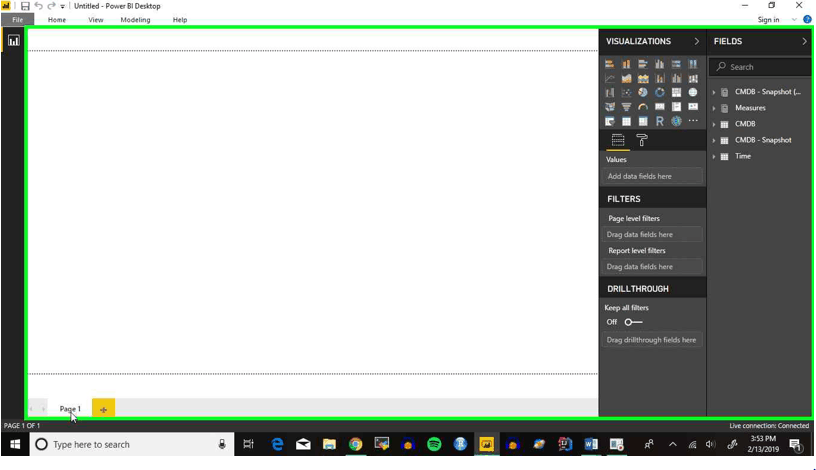This screenshot has width=816, height=470.
Task: Open the Help ribbon tab
Action: point(180,20)
